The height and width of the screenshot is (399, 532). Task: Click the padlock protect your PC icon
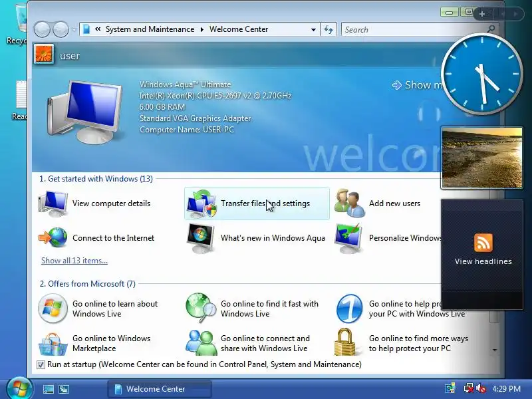(x=344, y=342)
